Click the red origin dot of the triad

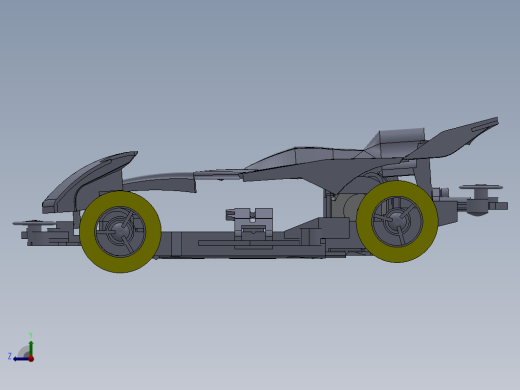click(x=31, y=359)
